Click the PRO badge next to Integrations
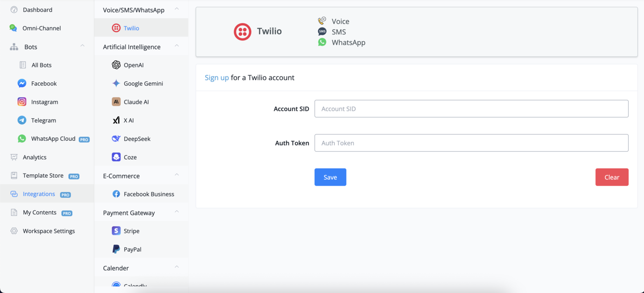 65,195
